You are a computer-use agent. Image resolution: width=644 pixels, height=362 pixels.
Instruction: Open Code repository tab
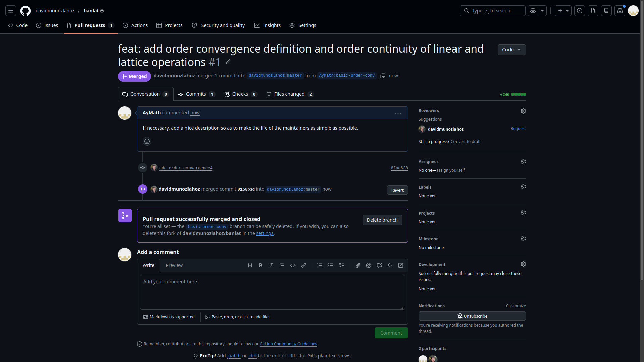18,25
